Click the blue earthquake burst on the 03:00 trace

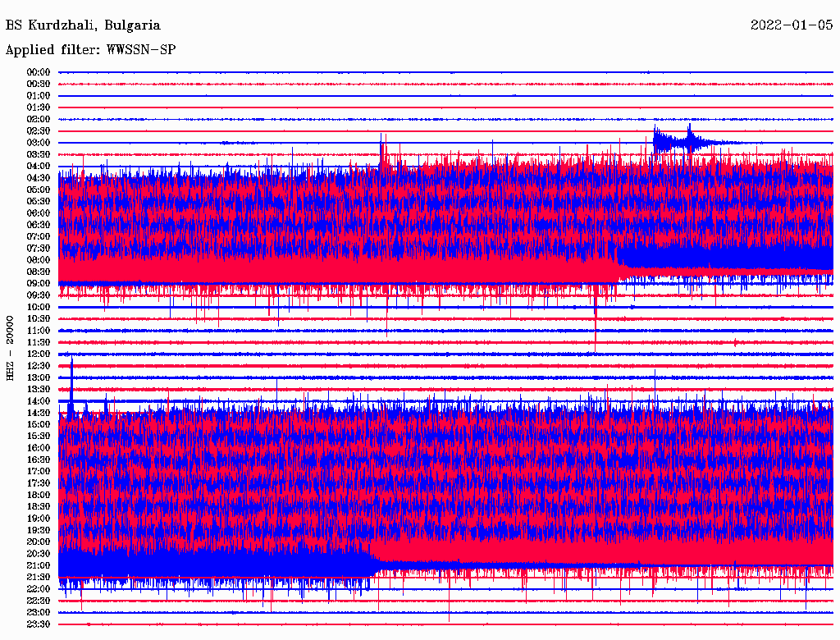click(673, 141)
